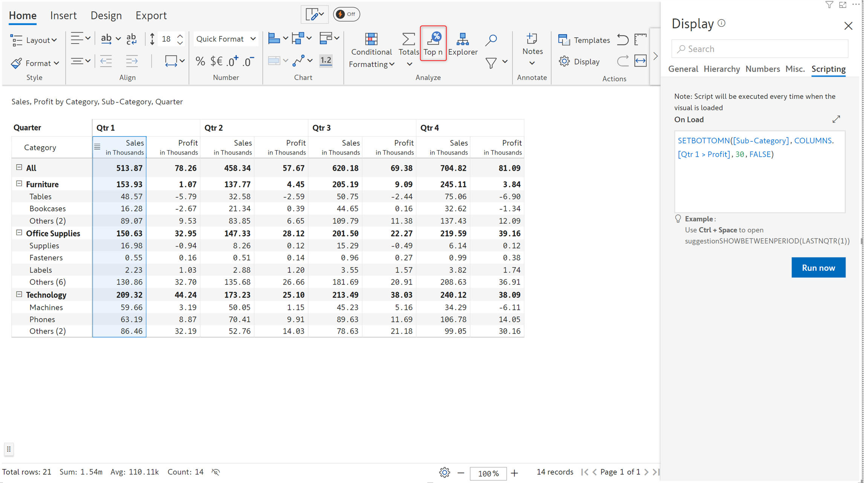Click the percent number format icon
The image size is (868, 483).
coord(200,61)
